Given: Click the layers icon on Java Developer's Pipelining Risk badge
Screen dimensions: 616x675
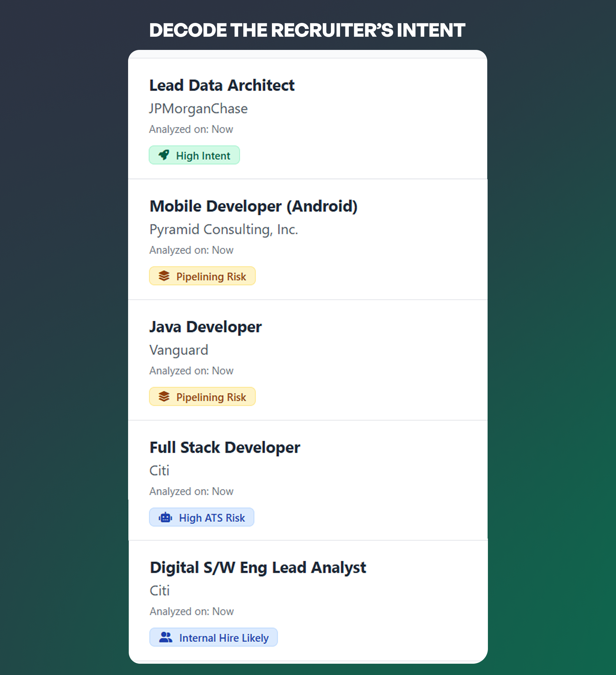Looking at the screenshot, I should click(165, 397).
